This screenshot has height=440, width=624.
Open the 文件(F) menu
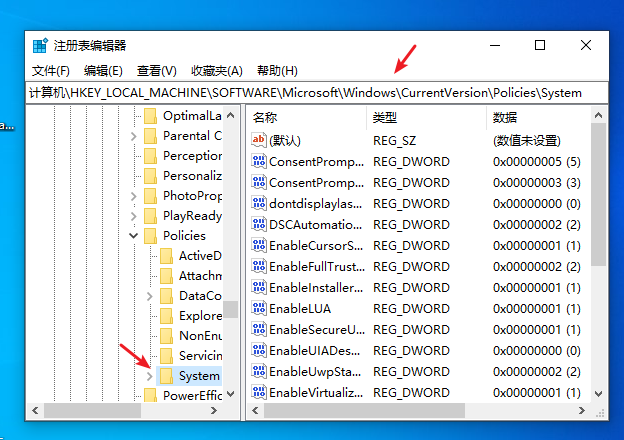51,71
